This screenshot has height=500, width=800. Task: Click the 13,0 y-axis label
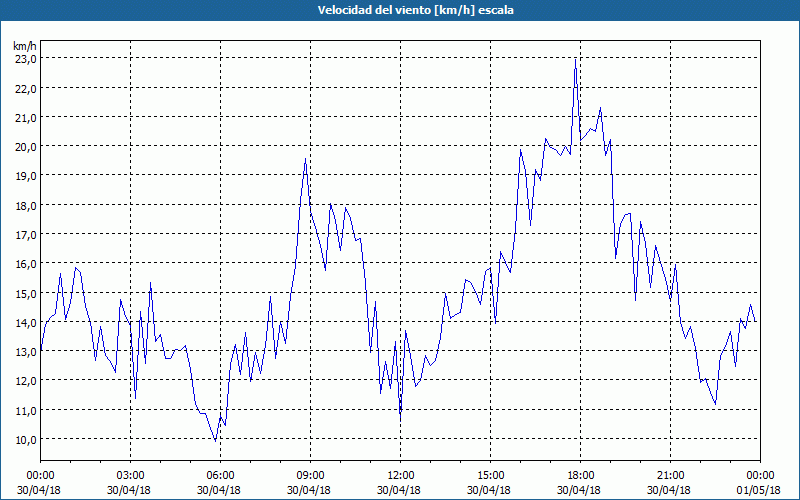pos(25,351)
